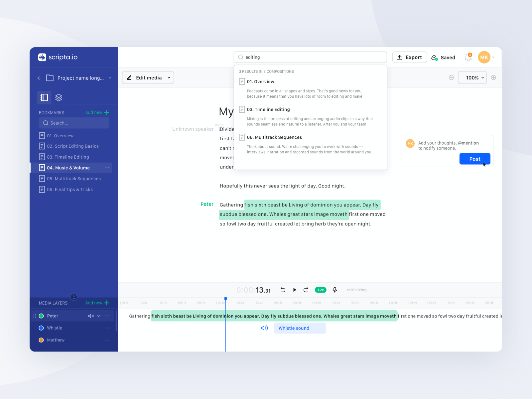
Task: Click the project folder icon
Action: click(50, 78)
